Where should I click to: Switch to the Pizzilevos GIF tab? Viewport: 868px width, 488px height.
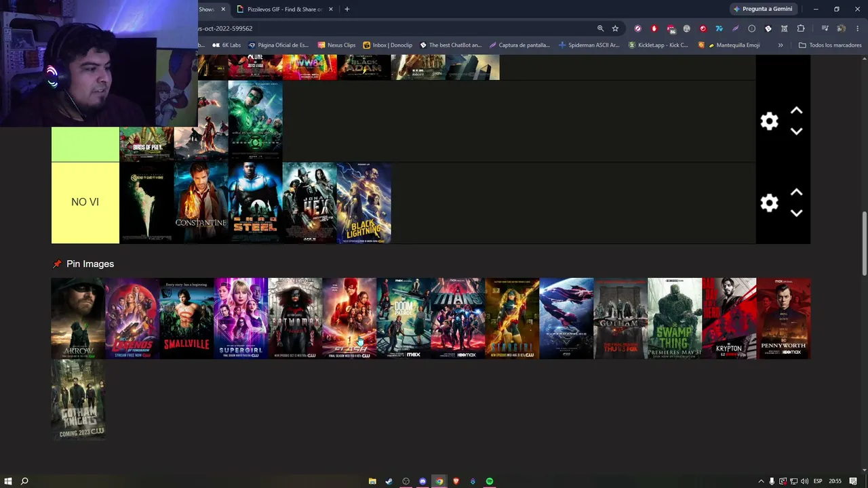pos(284,9)
